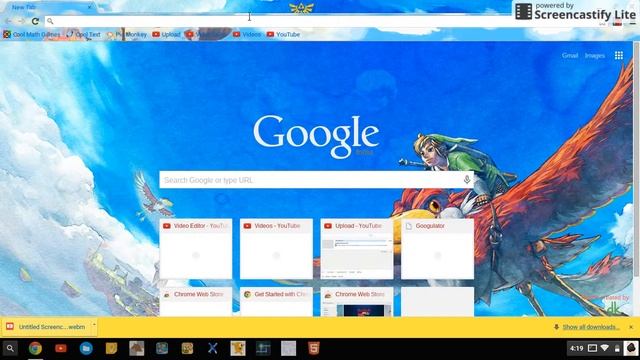Click the browser back arrow
640x360 pixels.
coord(9,21)
